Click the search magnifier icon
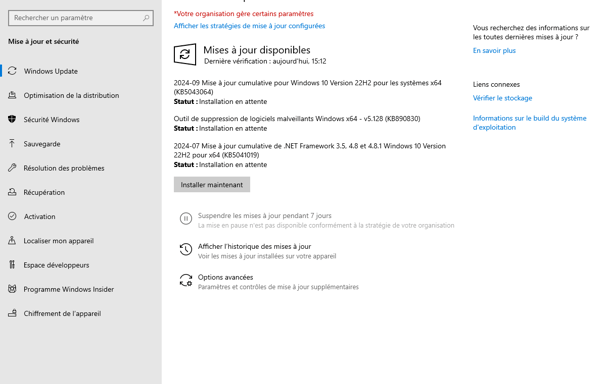The image size is (606, 384). click(x=146, y=18)
